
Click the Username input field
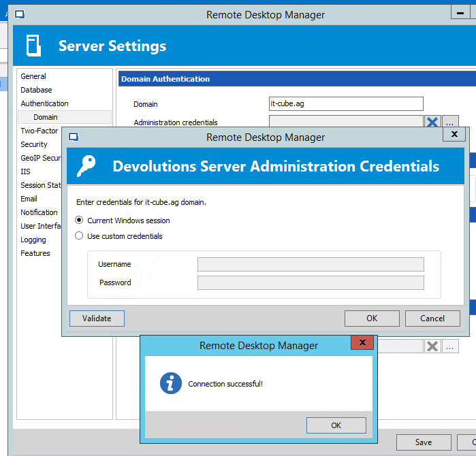(x=311, y=264)
